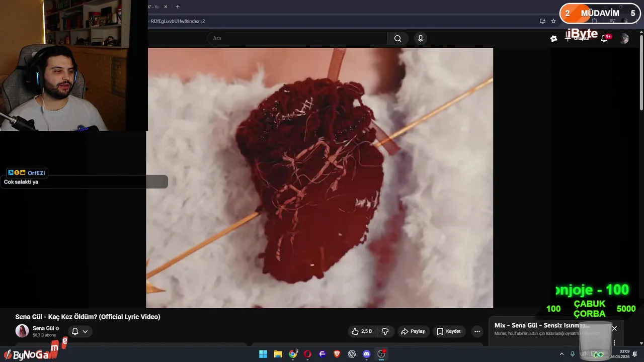The width and height of the screenshot is (644, 362).
Task: Like the video showing 2,5 B likes
Action: (x=362, y=331)
